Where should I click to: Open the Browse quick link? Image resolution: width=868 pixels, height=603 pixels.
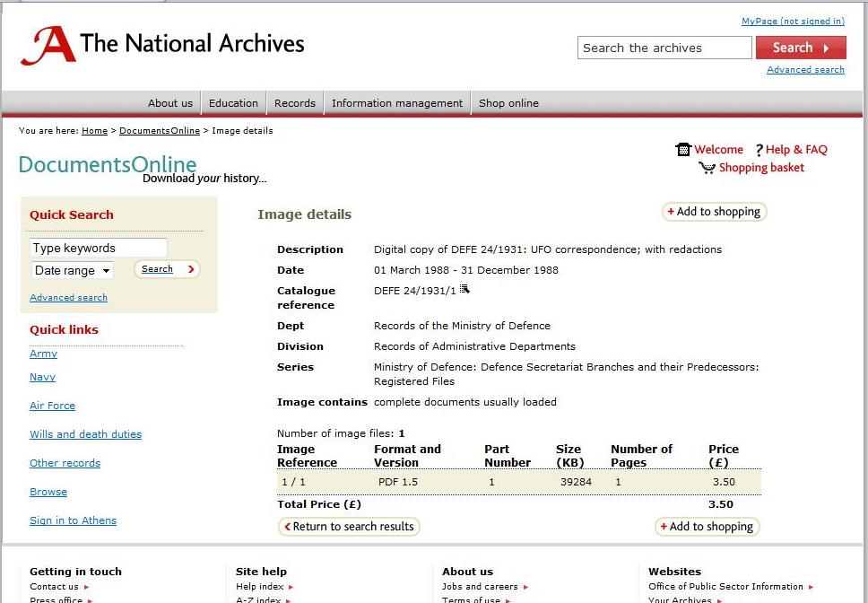tap(48, 493)
